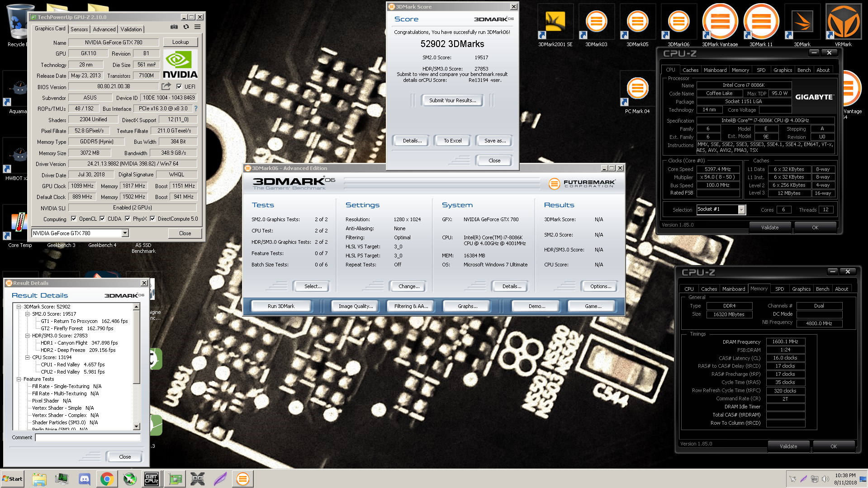Open the VRMark desktop shortcut

[x=843, y=25]
